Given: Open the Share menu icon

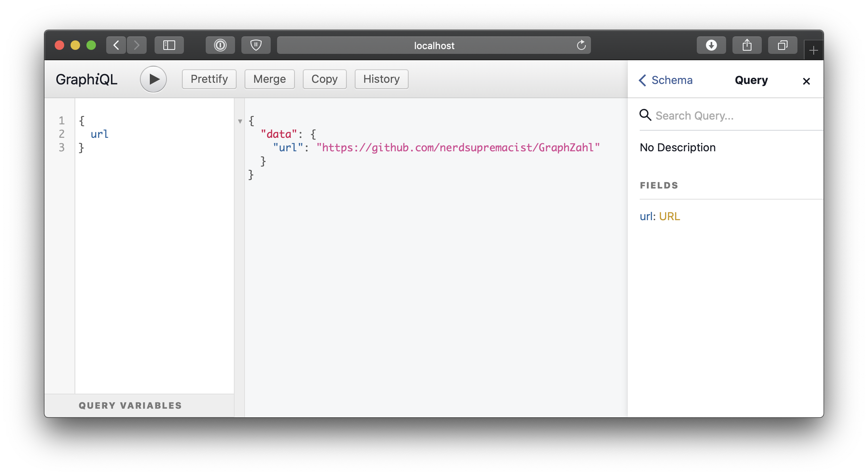Looking at the screenshot, I should pos(747,45).
